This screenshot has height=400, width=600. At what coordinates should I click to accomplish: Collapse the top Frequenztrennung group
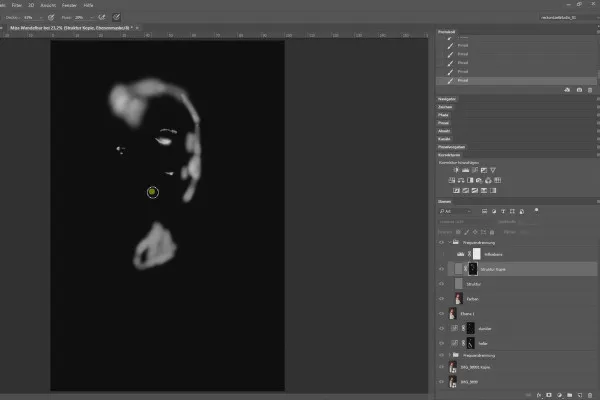click(450, 242)
